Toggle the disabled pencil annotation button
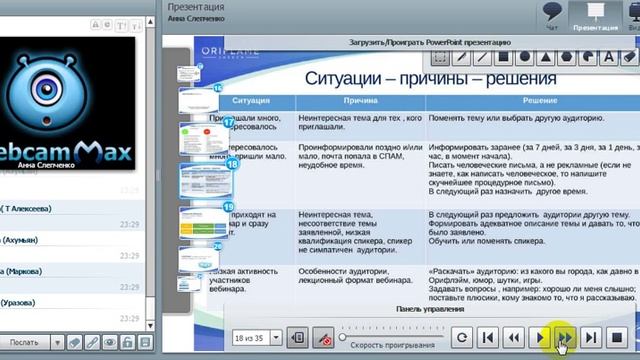This screenshot has width=640, height=360. [x=323, y=338]
